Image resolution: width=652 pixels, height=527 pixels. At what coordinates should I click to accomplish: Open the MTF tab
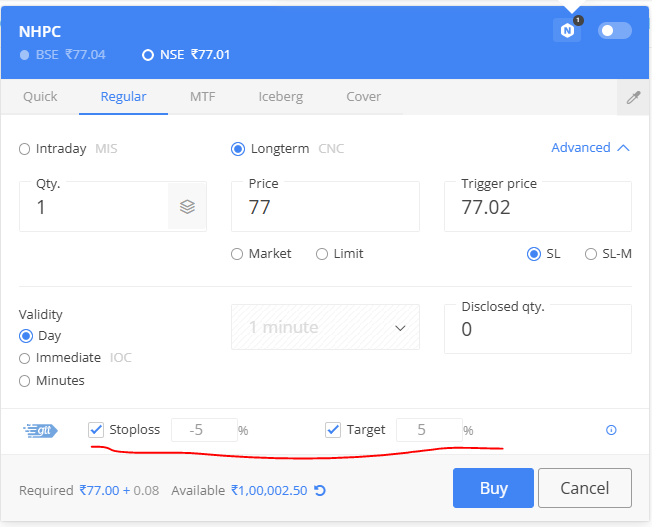pos(202,97)
